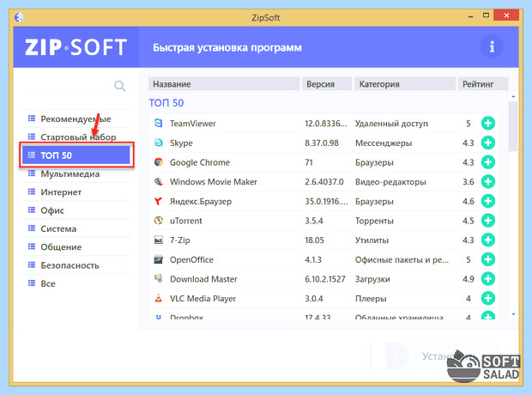Click the uTorrent app icon
The image size is (532, 395).
pos(159,221)
